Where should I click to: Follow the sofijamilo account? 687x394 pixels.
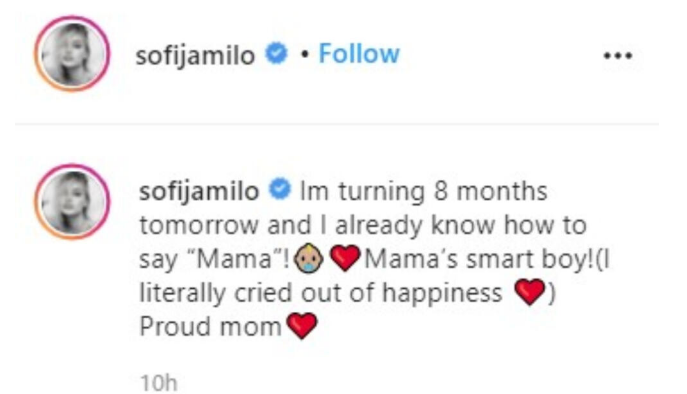pos(359,54)
